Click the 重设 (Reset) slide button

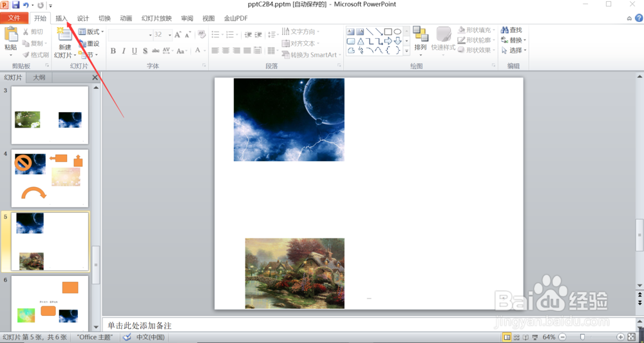click(x=89, y=43)
